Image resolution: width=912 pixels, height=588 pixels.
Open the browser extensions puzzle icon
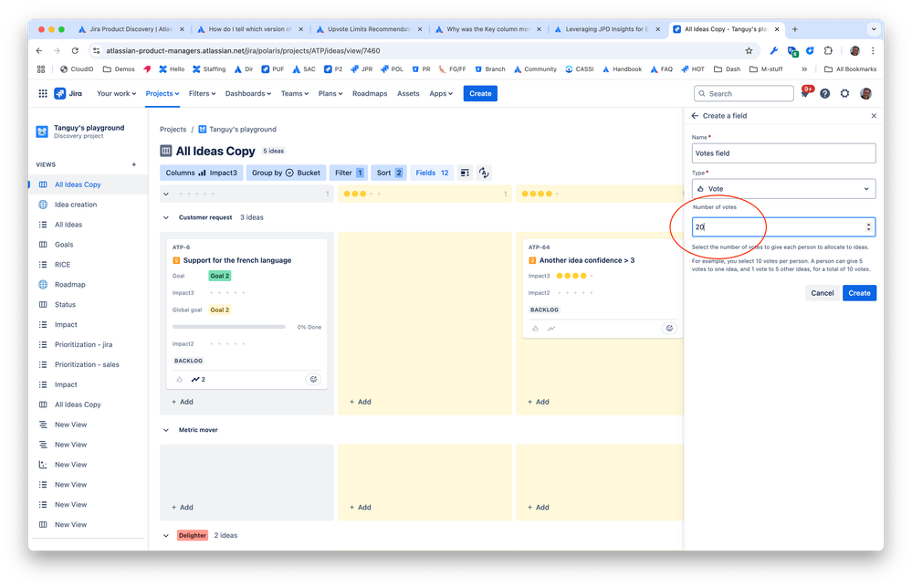coord(828,50)
